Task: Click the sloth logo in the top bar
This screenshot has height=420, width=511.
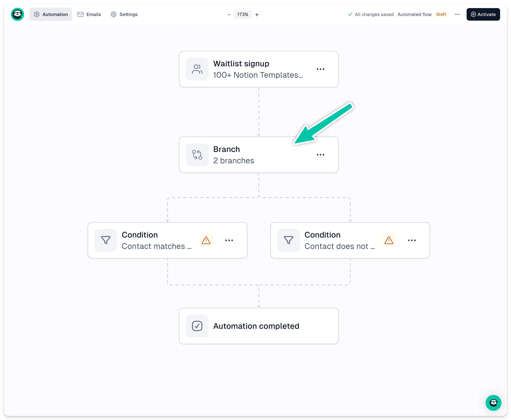Action: (x=17, y=14)
